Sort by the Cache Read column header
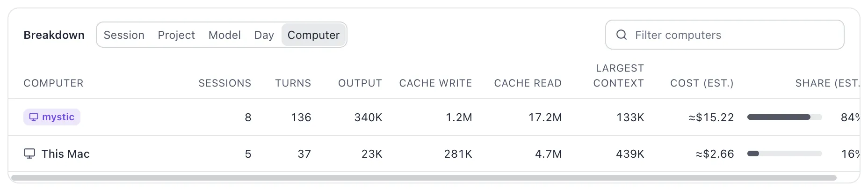This screenshot has height=190, width=868. click(528, 83)
